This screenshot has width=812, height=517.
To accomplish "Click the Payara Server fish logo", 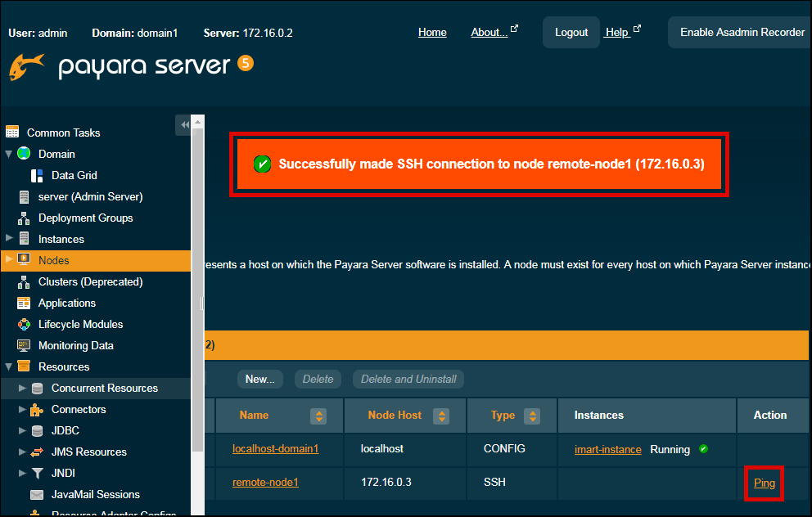I will [29, 64].
